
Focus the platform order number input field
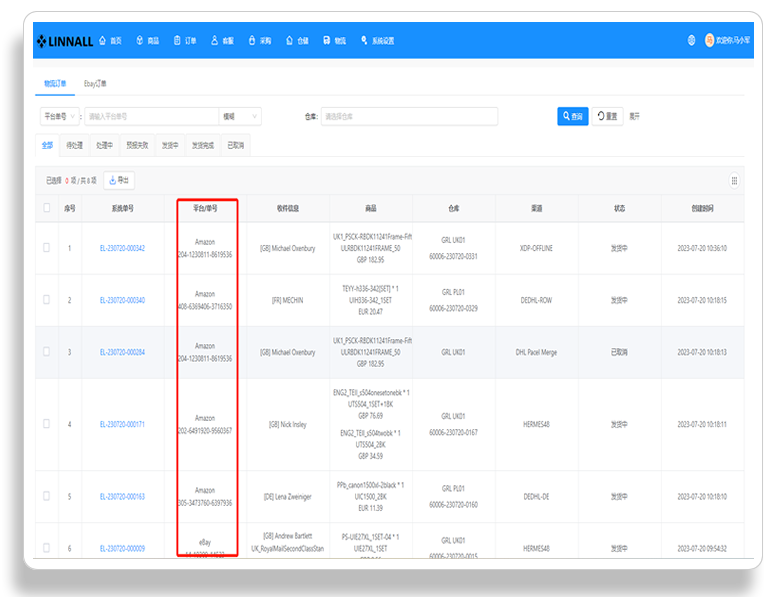click(151, 116)
